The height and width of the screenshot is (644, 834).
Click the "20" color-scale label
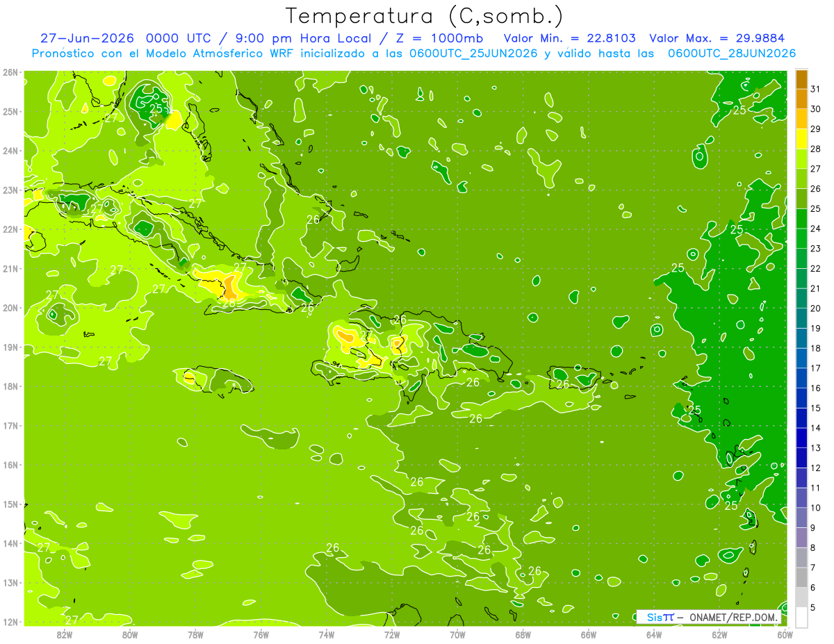click(816, 308)
